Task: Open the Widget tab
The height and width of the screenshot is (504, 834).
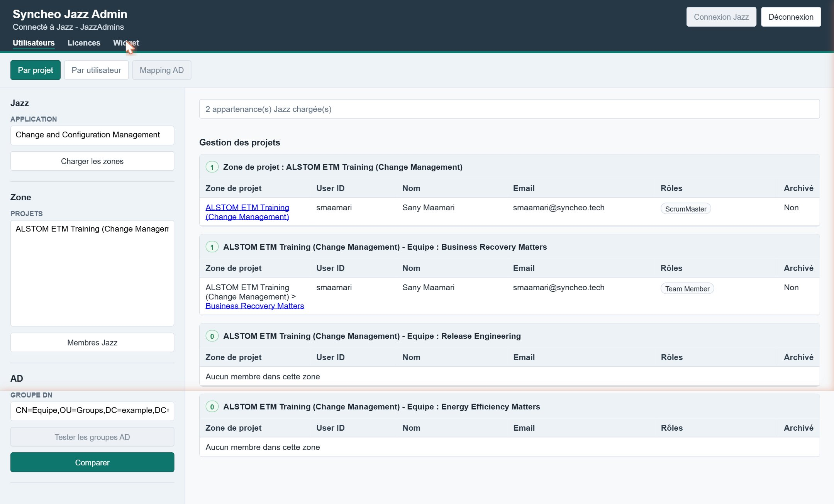Action: point(126,43)
